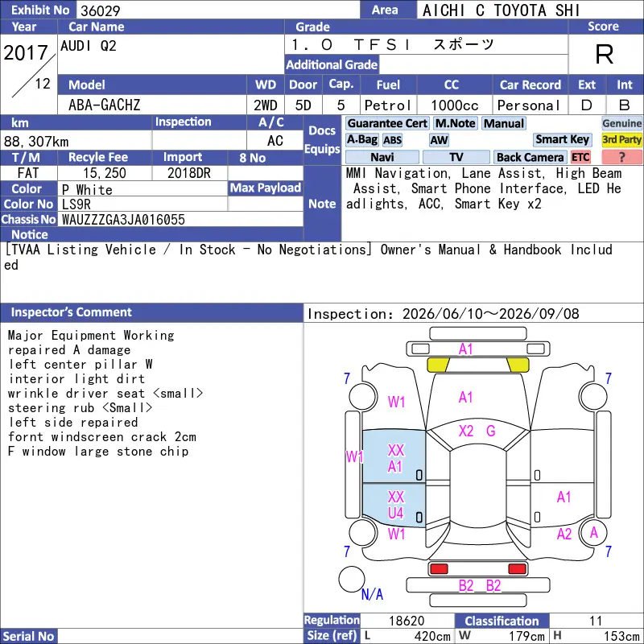Click the area AICHI C TOYOTA SHI
644x644 pixels.
tap(501, 10)
